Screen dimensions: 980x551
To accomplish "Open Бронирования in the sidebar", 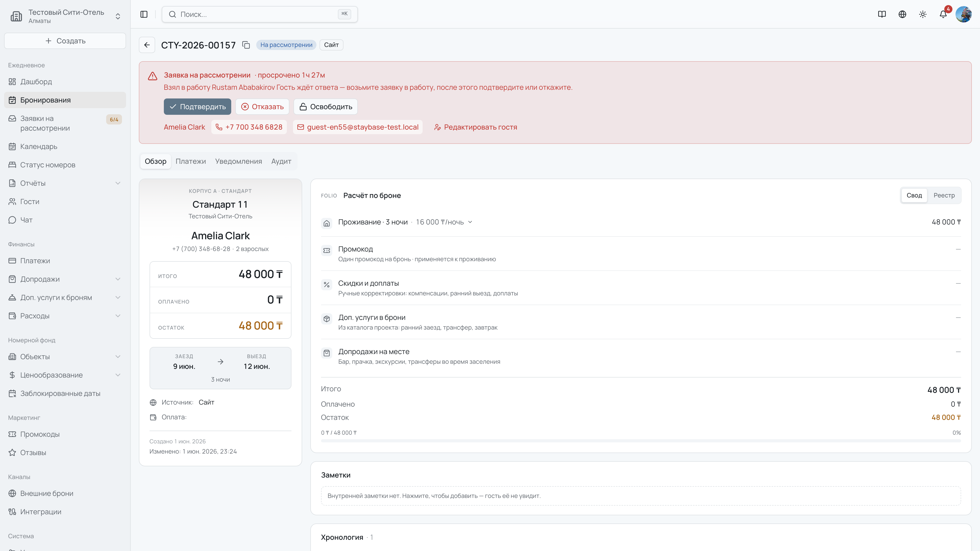I will click(65, 100).
